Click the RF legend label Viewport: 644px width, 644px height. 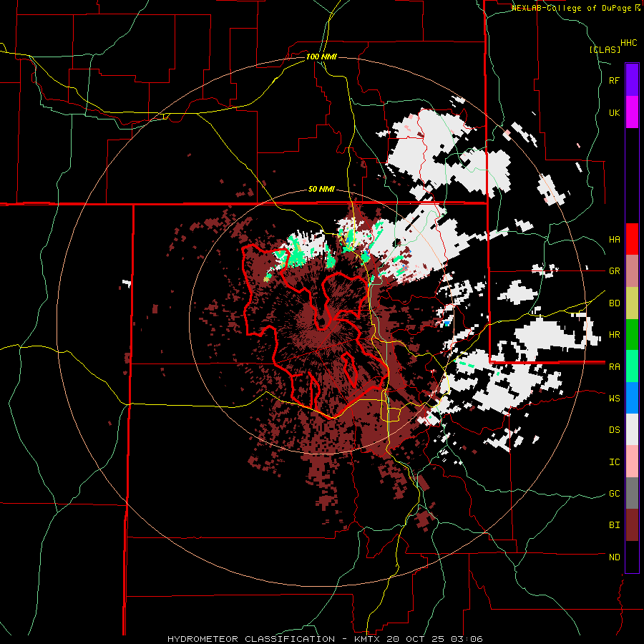[x=614, y=80]
